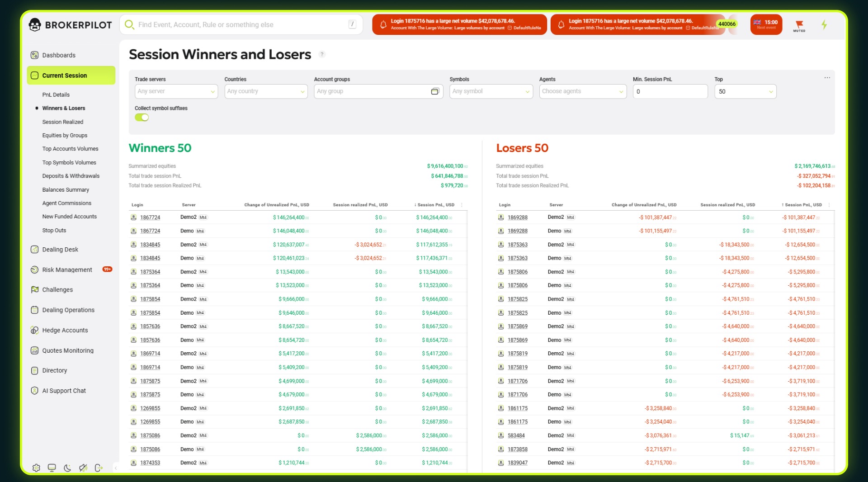868x482 pixels.
Task: Open the Any symbol dropdown
Action: tap(491, 91)
